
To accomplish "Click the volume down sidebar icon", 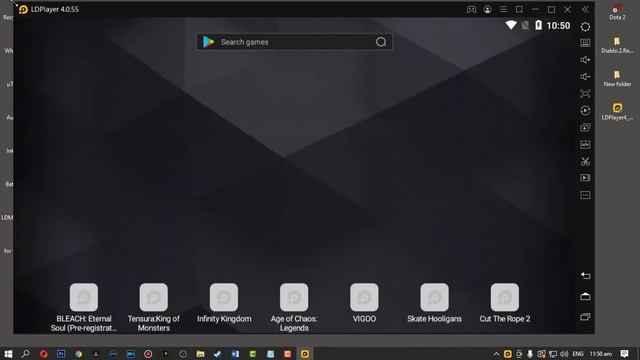I will 585,77.
